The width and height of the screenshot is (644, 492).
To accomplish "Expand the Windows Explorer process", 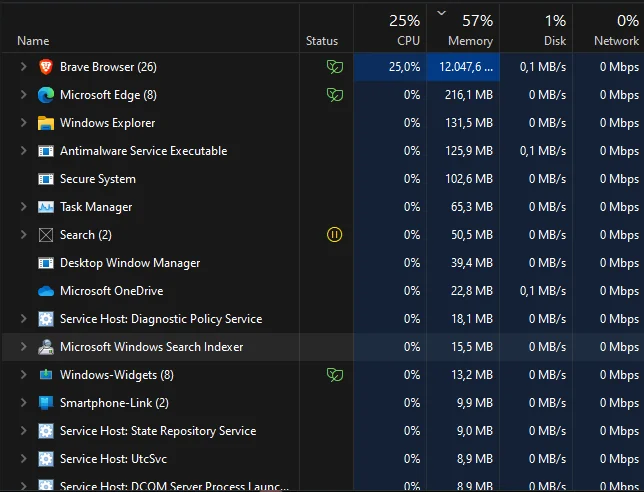I will click(x=23, y=123).
